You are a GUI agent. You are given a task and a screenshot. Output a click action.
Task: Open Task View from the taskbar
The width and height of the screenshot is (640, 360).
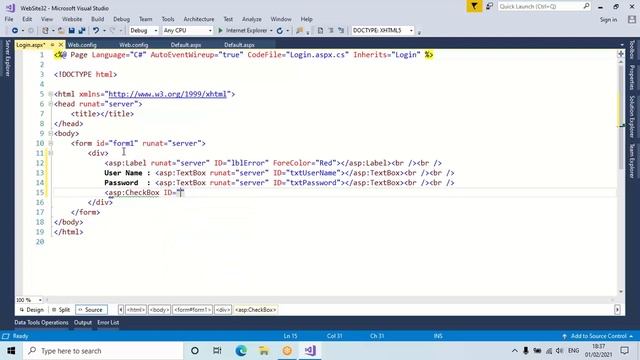217,351
